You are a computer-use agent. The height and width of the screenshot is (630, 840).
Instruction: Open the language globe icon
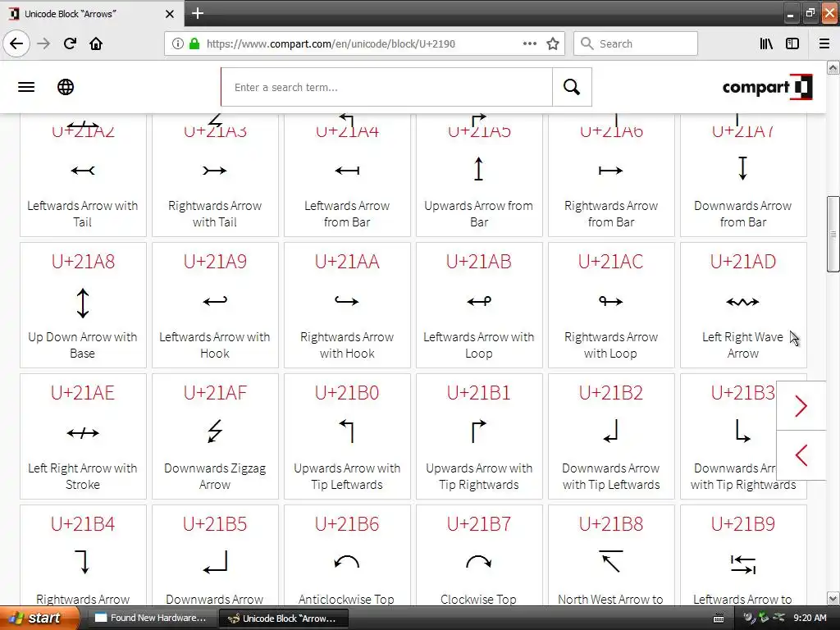coord(66,87)
